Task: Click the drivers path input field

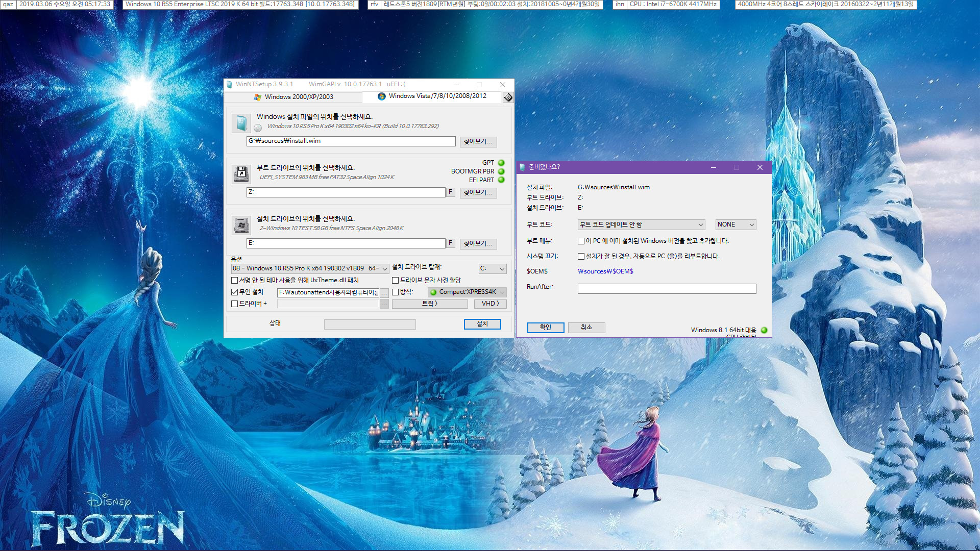Action: 328,304
